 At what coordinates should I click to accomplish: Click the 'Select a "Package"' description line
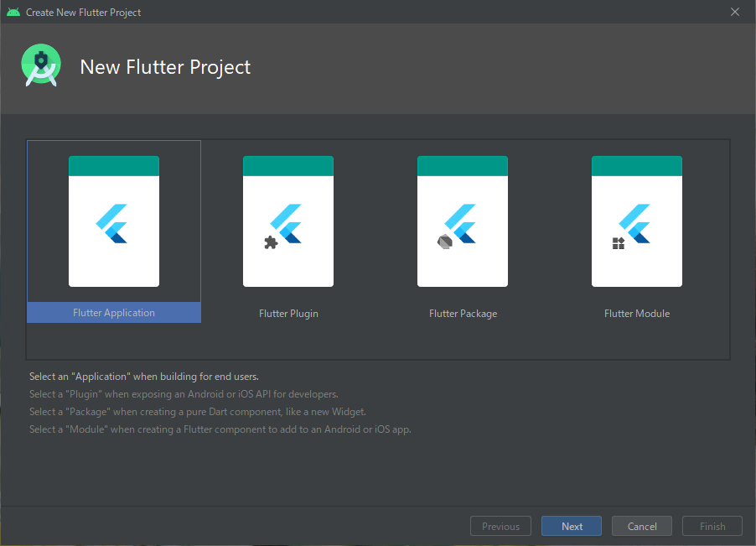click(198, 412)
